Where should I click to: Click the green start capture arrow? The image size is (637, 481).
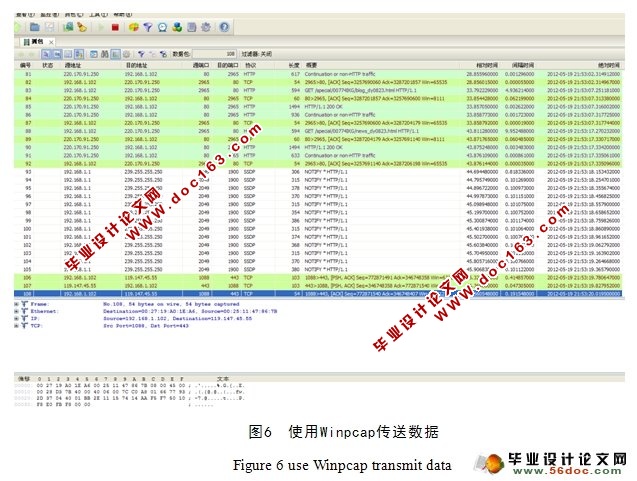click(101, 27)
